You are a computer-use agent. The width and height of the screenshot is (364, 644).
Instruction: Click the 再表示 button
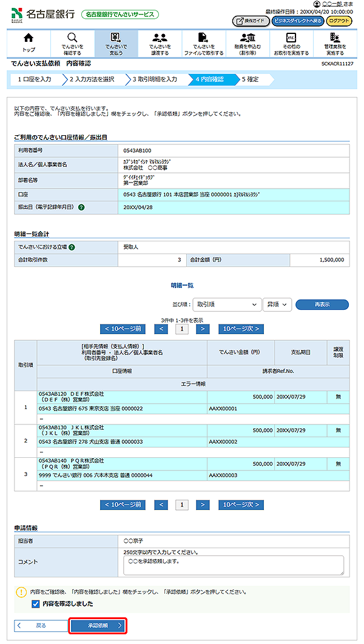[x=322, y=304]
